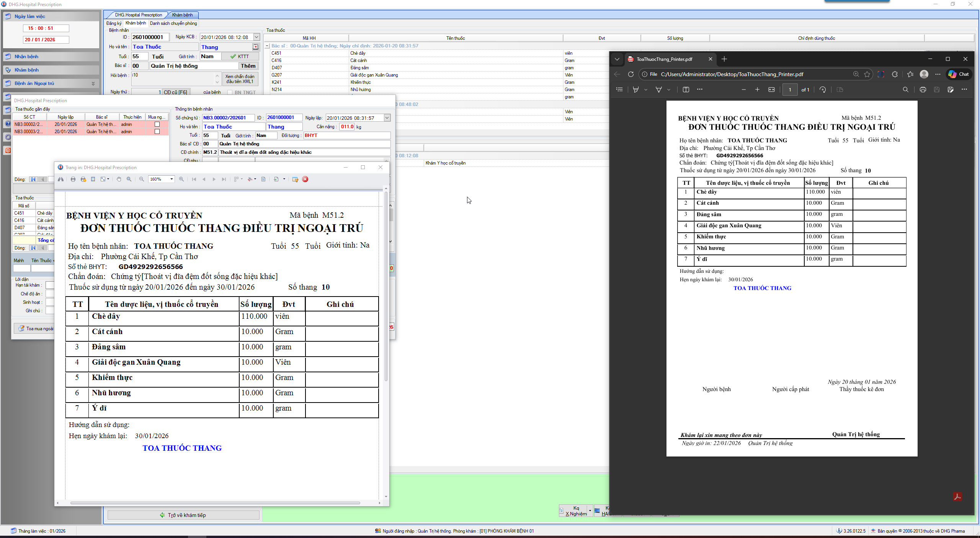980x538 pixels.
Task: Expand Bệnh án Ngoại trú sidebar section
Action: coord(93,83)
